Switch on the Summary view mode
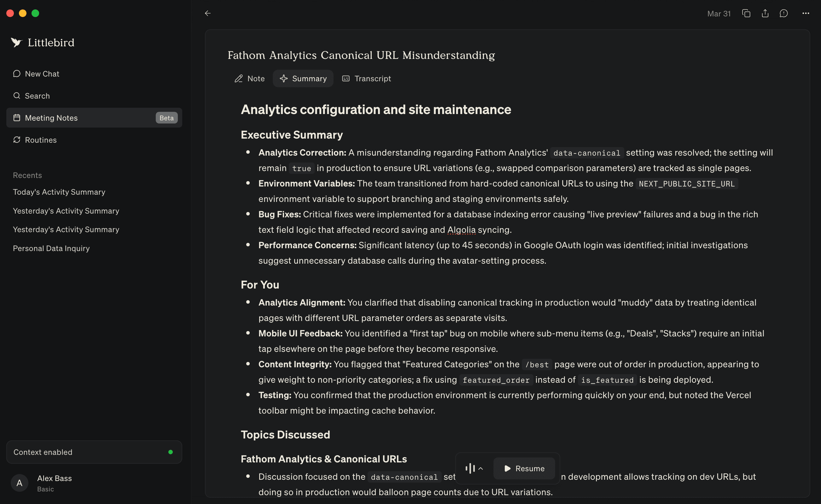 (x=303, y=78)
